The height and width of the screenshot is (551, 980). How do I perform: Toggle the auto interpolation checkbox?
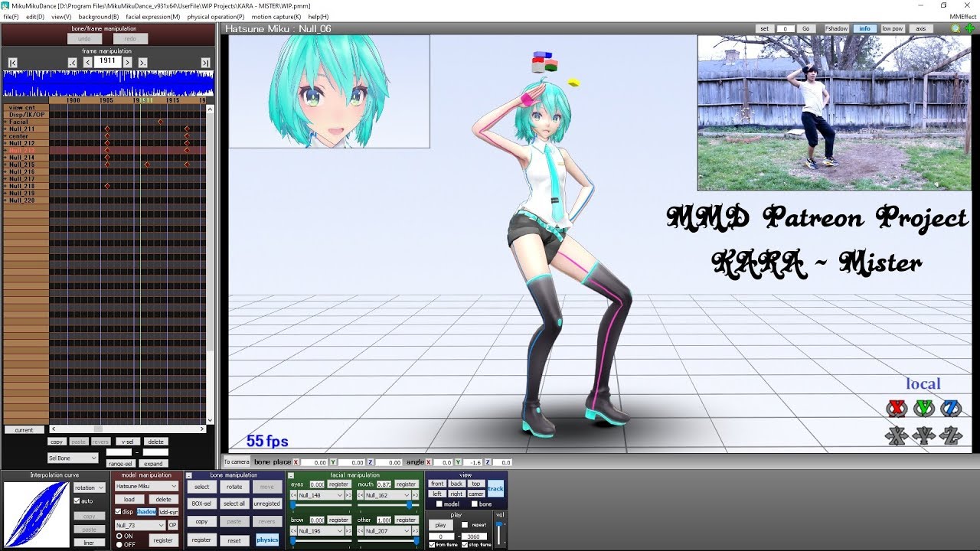coord(77,501)
